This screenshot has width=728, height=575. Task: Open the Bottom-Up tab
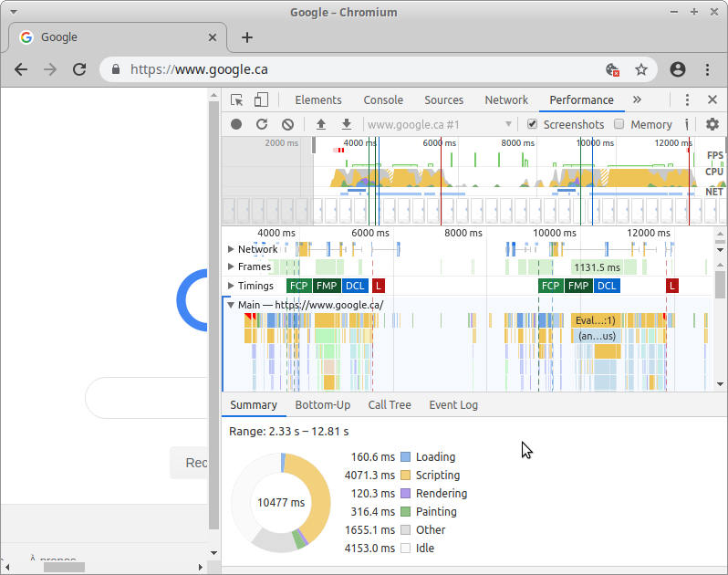[322, 405]
